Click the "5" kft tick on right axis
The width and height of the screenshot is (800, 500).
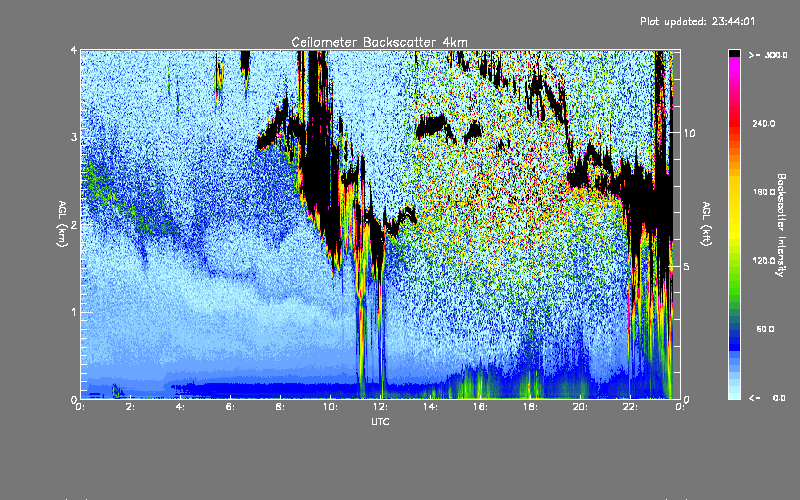pos(687,267)
